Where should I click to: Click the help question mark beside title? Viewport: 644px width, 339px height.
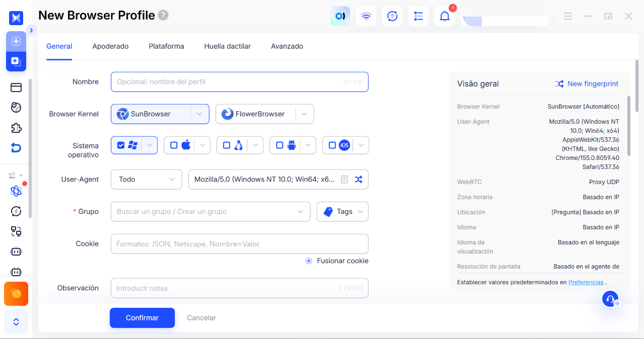pyautogui.click(x=163, y=15)
